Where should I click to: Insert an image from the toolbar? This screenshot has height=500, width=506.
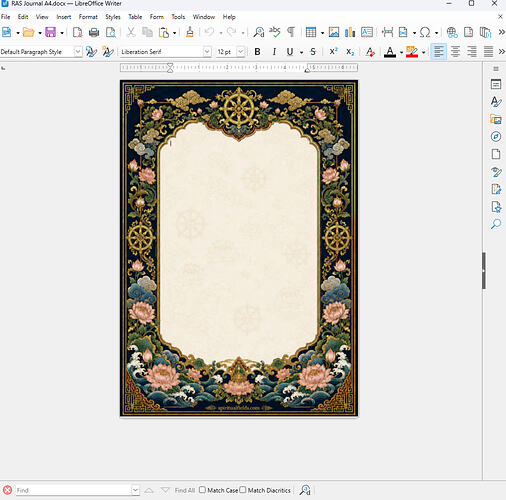point(334,32)
